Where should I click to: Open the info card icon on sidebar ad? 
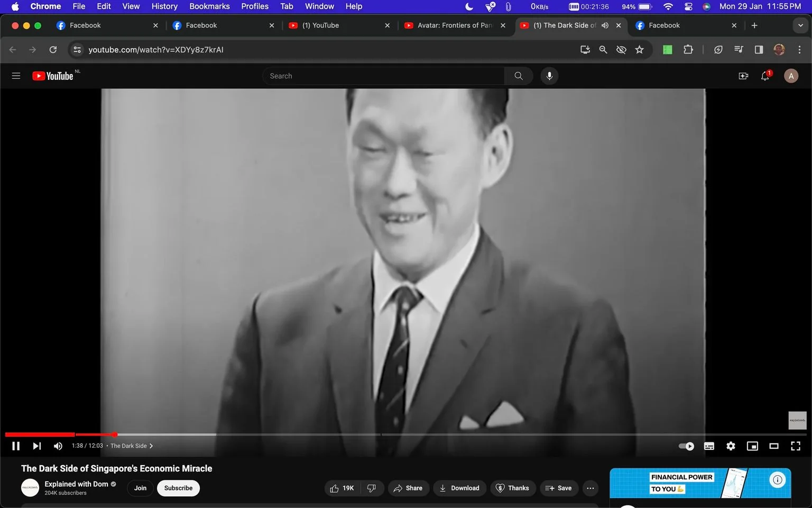tap(777, 480)
